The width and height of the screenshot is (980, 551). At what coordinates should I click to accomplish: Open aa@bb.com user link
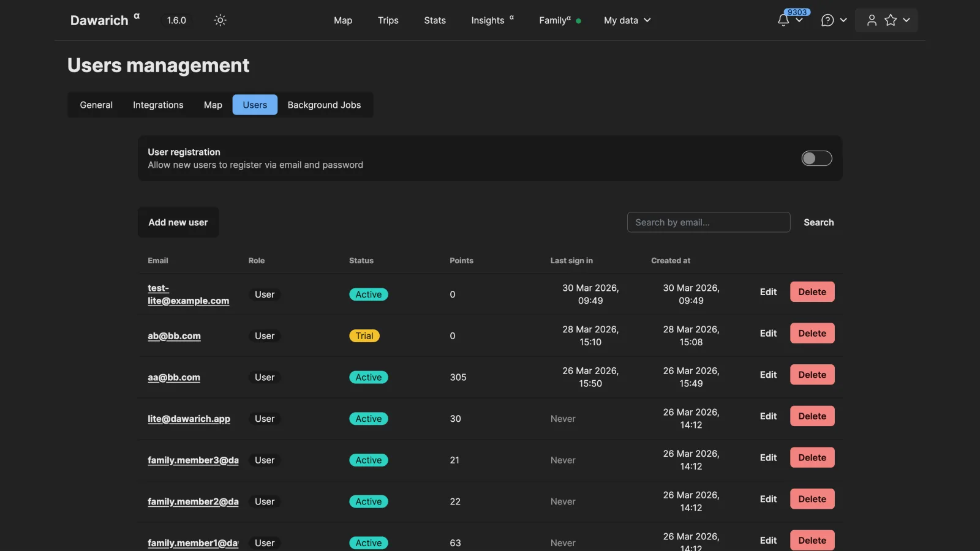174,377
